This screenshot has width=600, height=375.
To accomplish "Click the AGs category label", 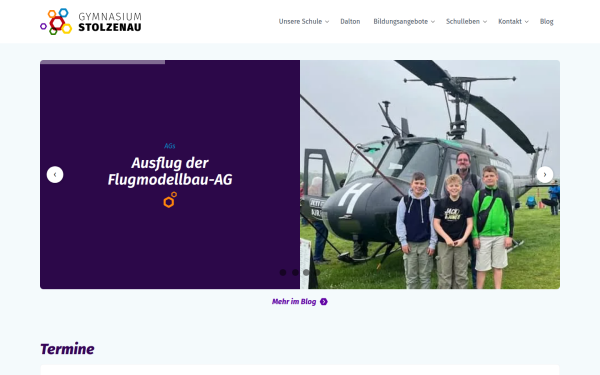I will [x=170, y=146].
